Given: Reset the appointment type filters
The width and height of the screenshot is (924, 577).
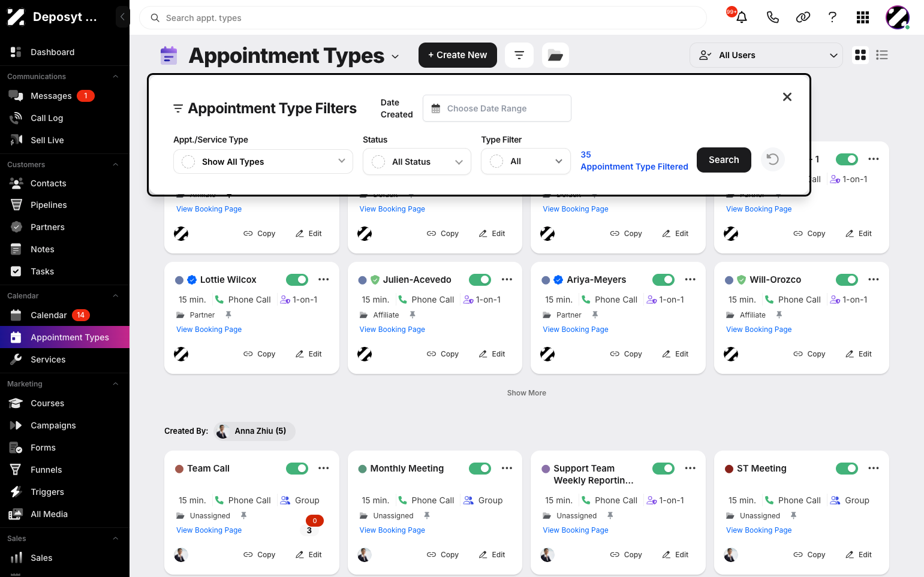Looking at the screenshot, I should click(x=773, y=159).
